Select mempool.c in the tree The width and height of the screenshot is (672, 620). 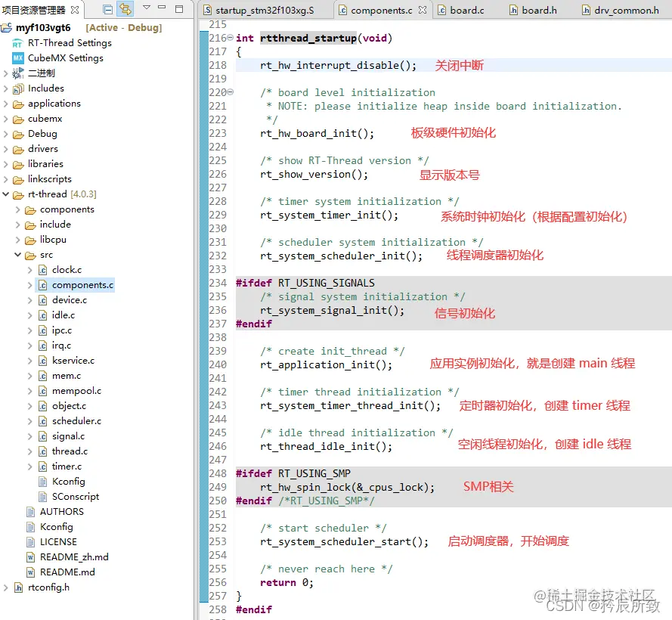click(76, 391)
